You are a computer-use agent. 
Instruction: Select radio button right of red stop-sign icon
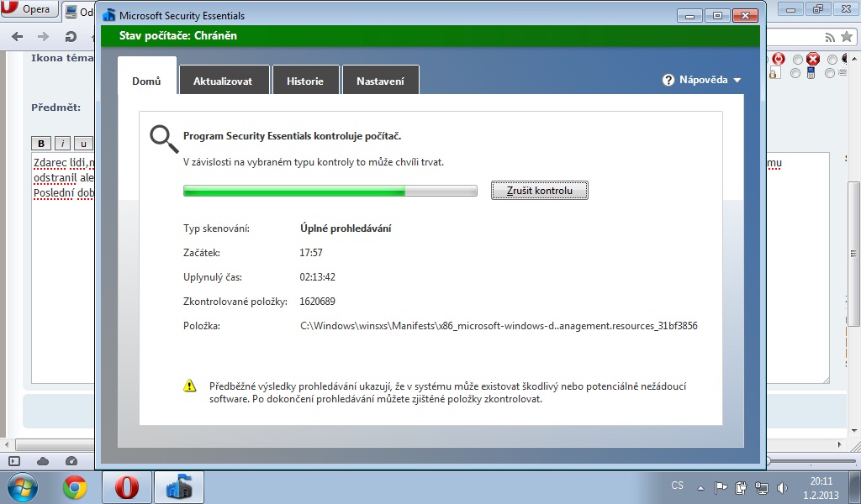click(x=832, y=60)
